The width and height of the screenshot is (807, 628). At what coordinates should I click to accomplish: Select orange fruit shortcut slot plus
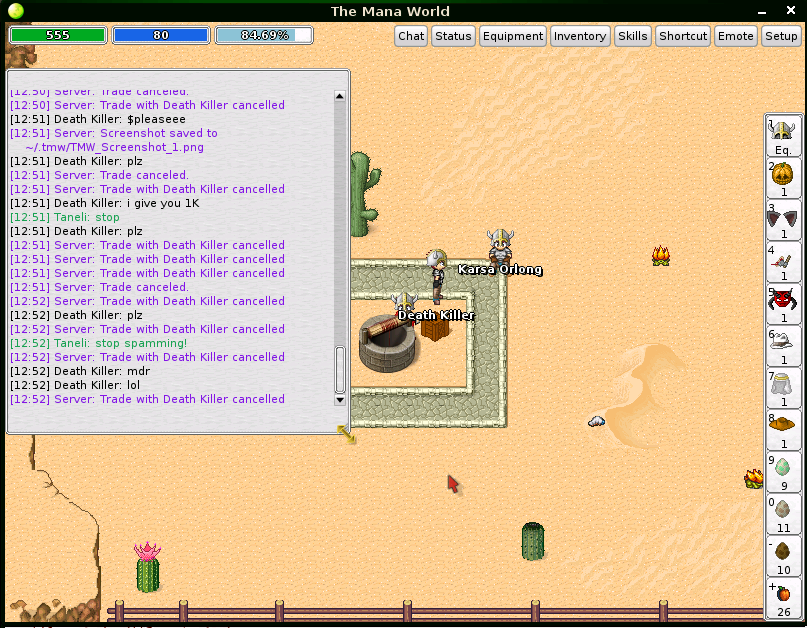[x=783, y=598]
